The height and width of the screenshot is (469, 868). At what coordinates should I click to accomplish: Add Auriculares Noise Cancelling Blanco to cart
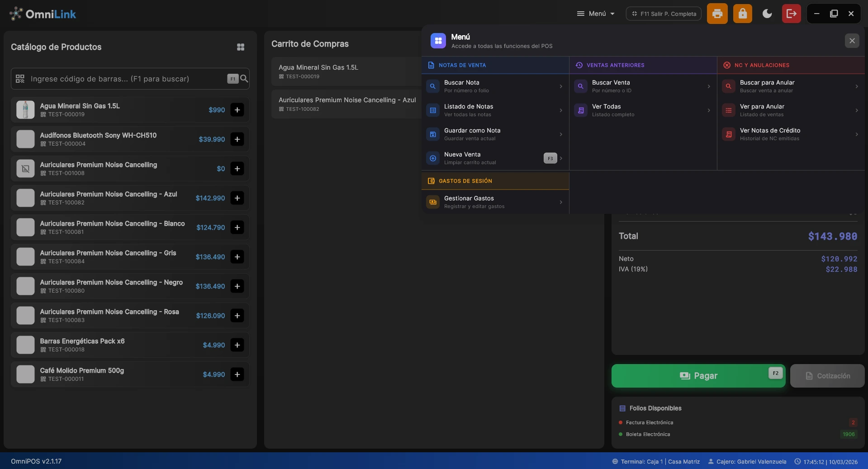pyautogui.click(x=237, y=227)
